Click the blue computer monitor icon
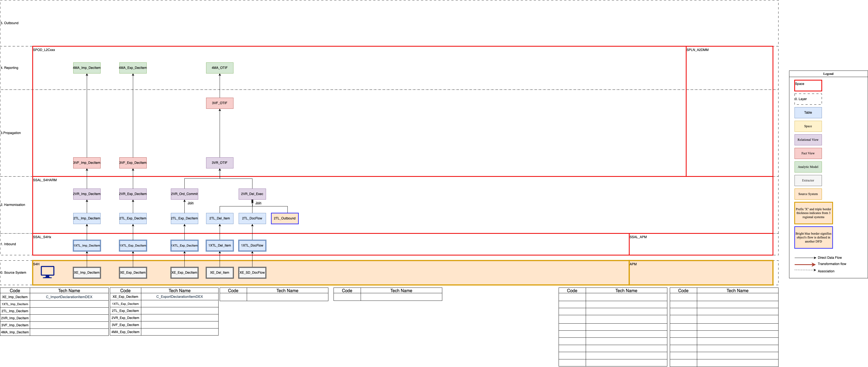This screenshot has width=868, height=367. pos(47,272)
